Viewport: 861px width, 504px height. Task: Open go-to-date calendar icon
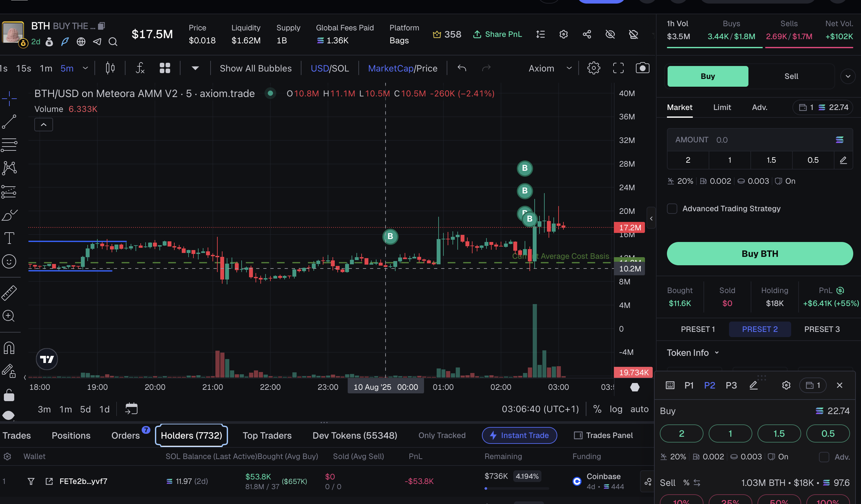(x=132, y=409)
